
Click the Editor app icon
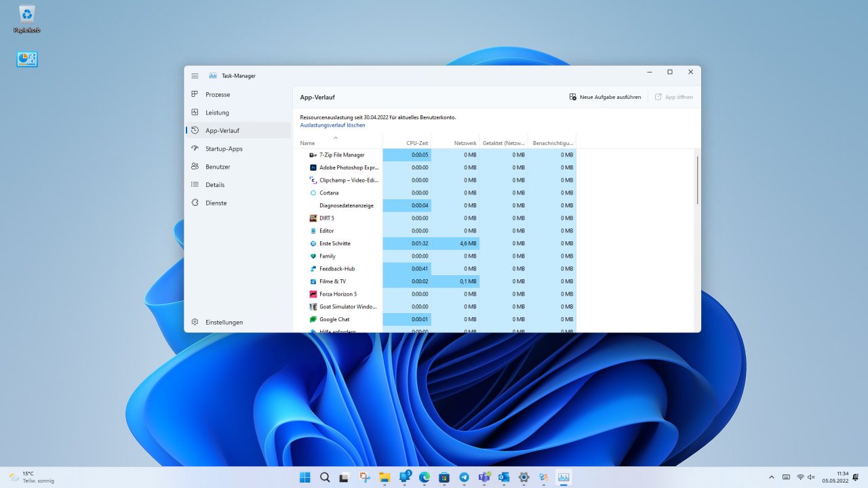click(313, 231)
